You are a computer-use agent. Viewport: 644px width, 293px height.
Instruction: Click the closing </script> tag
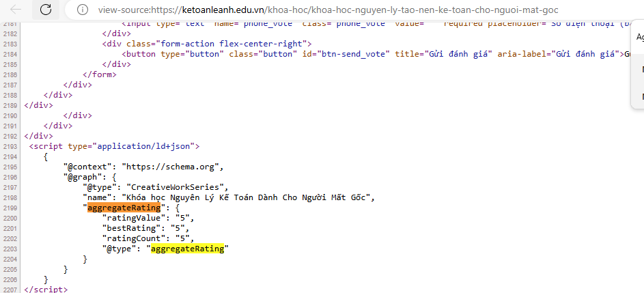click(x=46, y=290)
